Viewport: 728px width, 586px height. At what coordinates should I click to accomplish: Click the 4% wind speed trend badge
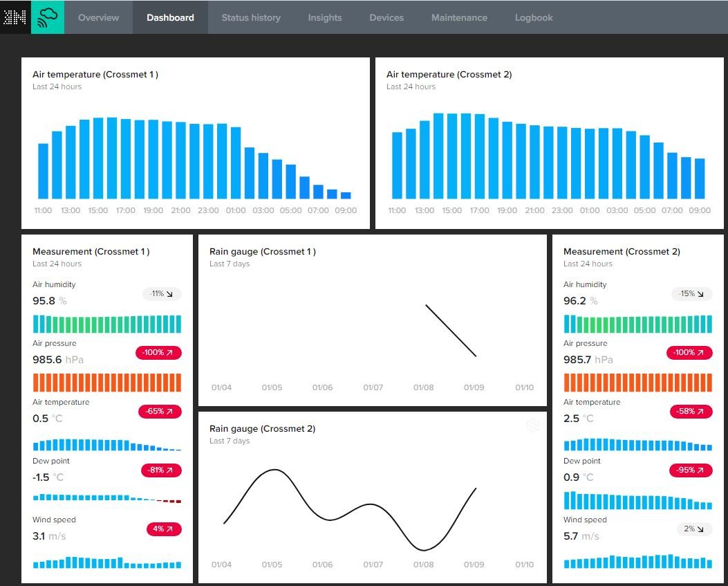pyautogui.click(x=163, y=529)
